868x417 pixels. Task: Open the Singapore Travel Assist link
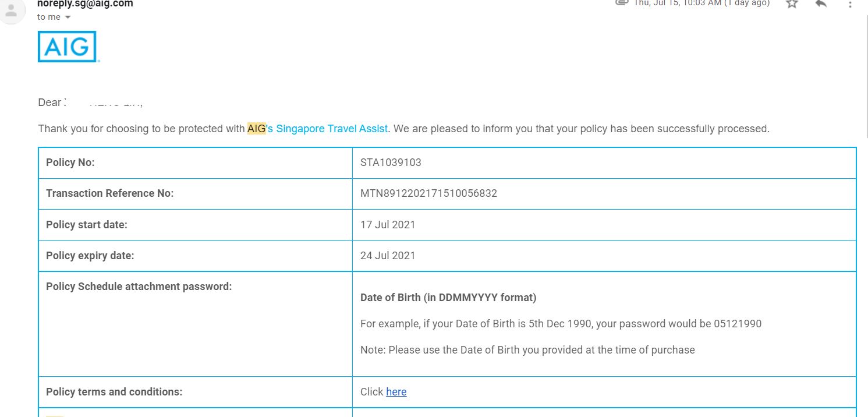coord(332,129)
